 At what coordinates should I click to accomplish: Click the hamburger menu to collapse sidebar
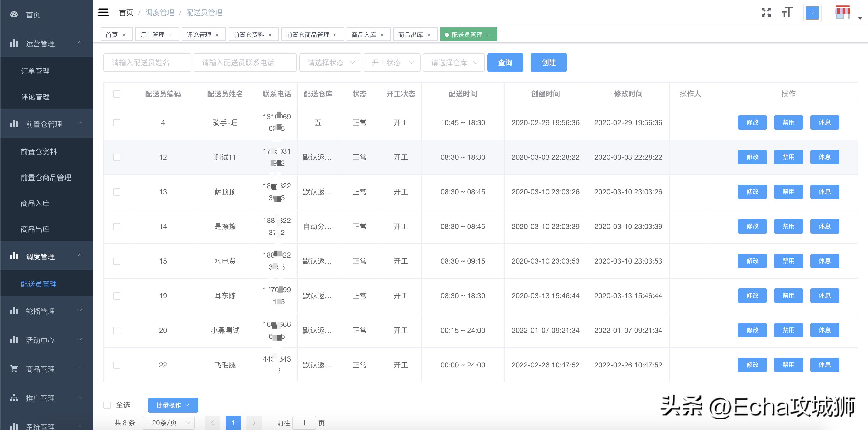tap(103, 12)
